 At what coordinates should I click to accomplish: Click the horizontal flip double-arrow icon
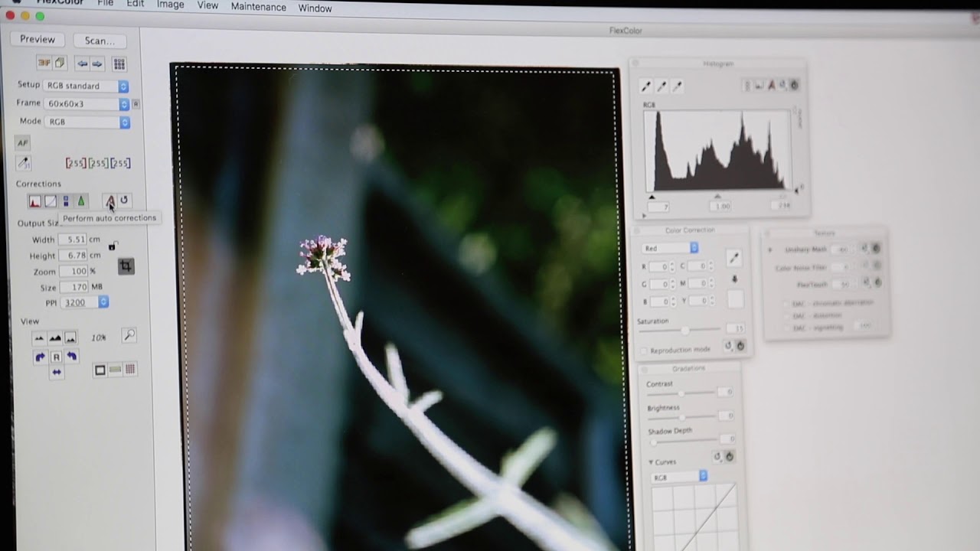point(56,372)
